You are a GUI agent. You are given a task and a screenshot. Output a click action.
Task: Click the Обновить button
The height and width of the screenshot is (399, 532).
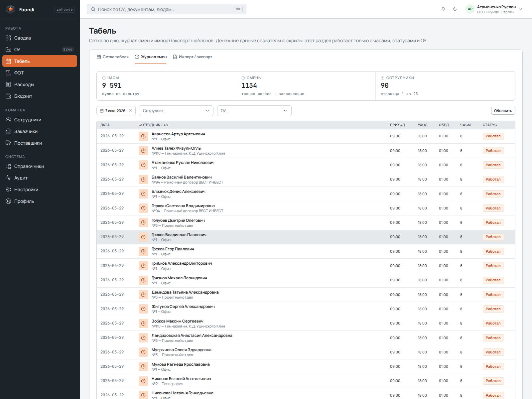click(503, 111)
